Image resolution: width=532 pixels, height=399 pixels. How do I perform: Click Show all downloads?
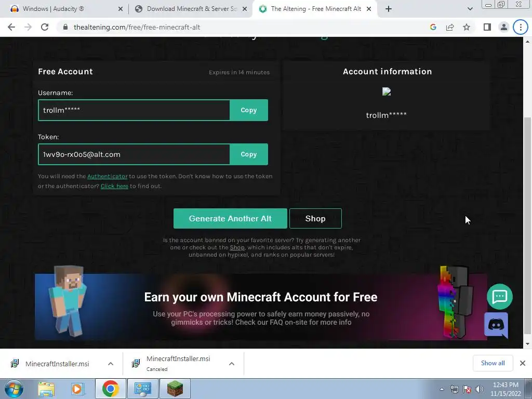click(x=493, y=363)
